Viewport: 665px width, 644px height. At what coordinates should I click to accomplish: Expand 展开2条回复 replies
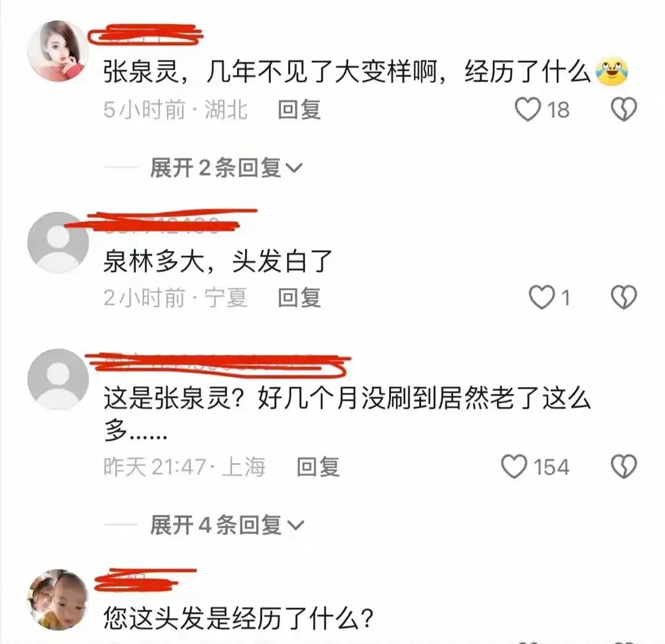(x=226, y=168)
